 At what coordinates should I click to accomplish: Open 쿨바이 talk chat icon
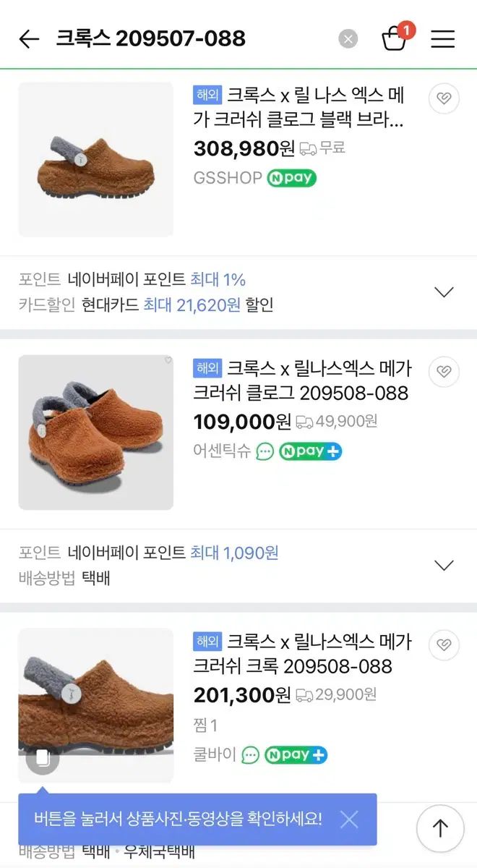click(250, 755)
